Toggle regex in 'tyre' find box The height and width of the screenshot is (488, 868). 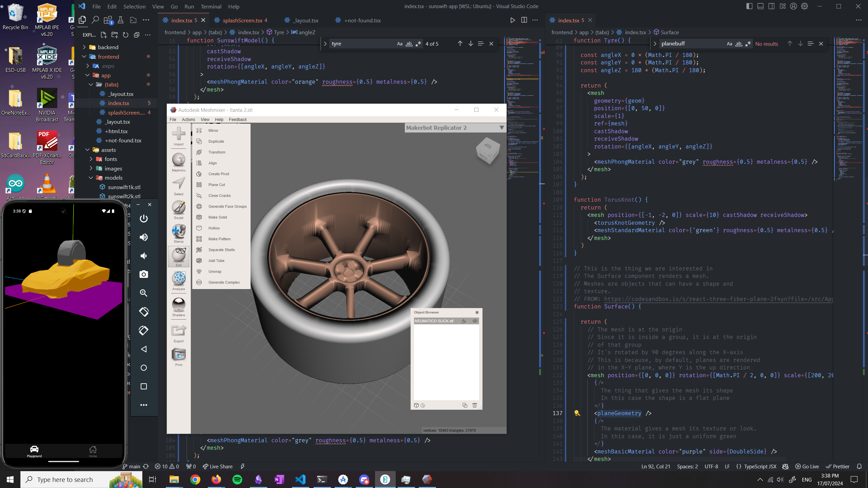click(x=418, y=44)
